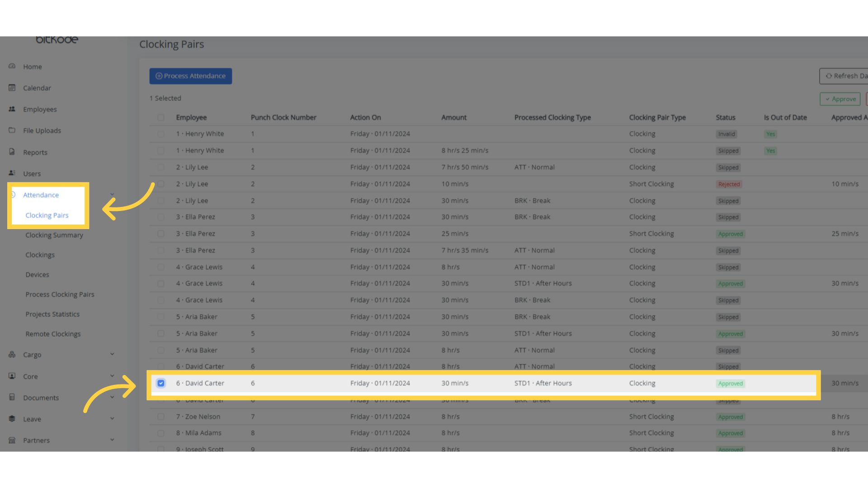The width and height of the screenshot is (868, 488).
Task: Click the Approved status badge for David Carter
Action: click(730, 384)
